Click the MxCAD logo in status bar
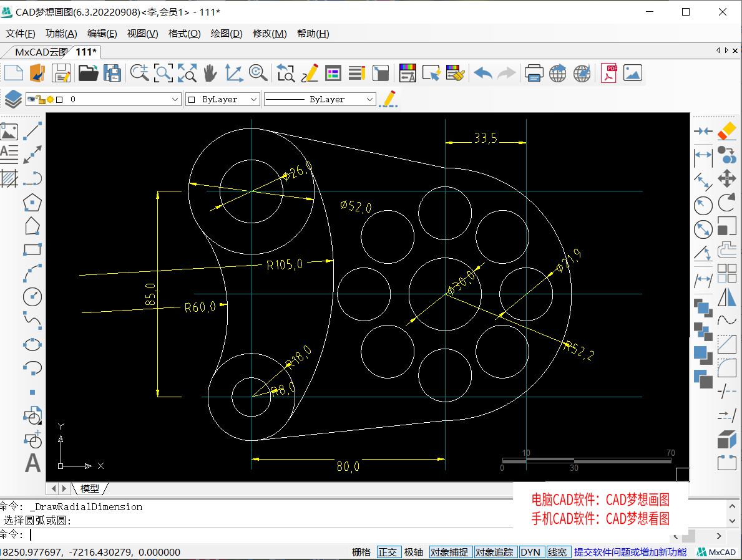The width and height of the screenshot is (742, 560). click(716, 552)
